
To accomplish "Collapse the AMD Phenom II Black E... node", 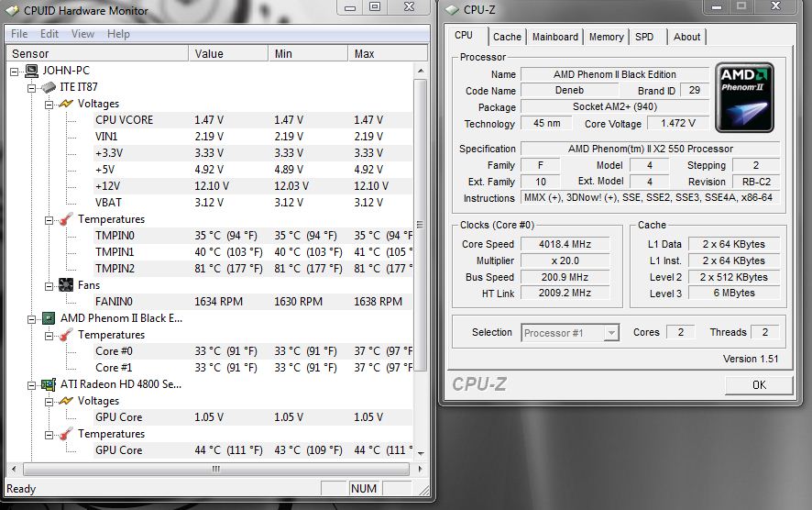I will pyautogui.click(x=31, y=319).
